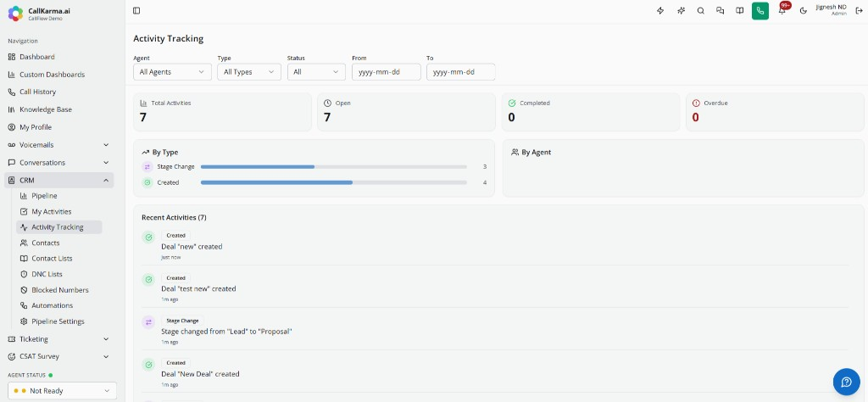
Task: Open the search magnifier icon
Action: coord(701,10)
